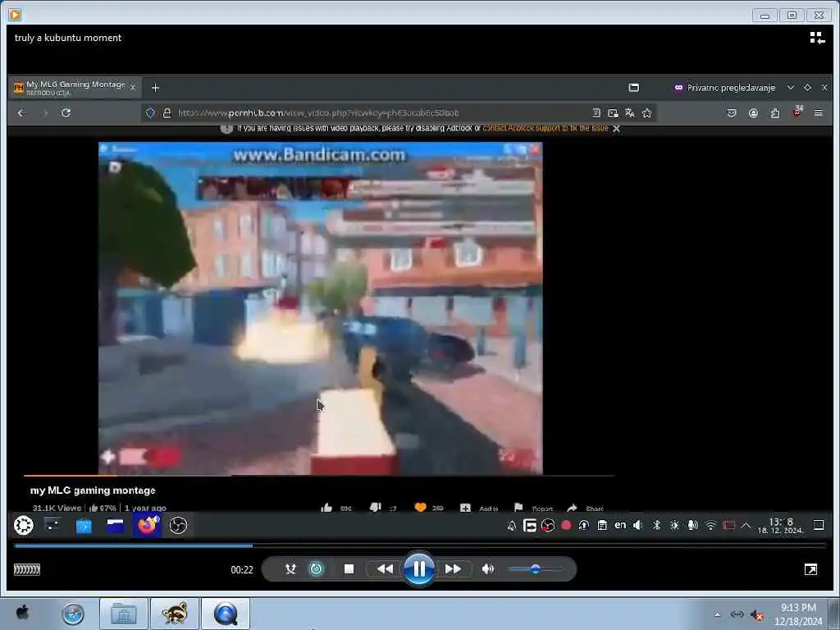Viewport: 840px width, 630px height.
Task: Click the red recording dot in Kubuntu tray
Action: pos(566,526)
